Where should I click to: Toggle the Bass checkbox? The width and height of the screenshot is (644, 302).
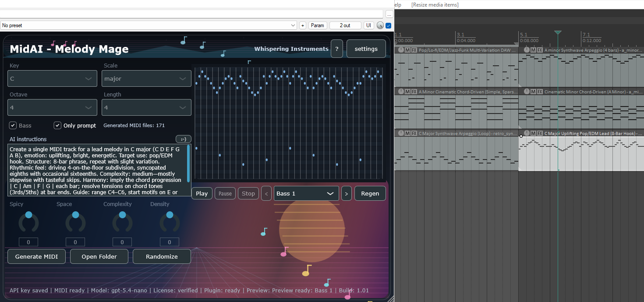pyautogui.click(x=13, y=125)
